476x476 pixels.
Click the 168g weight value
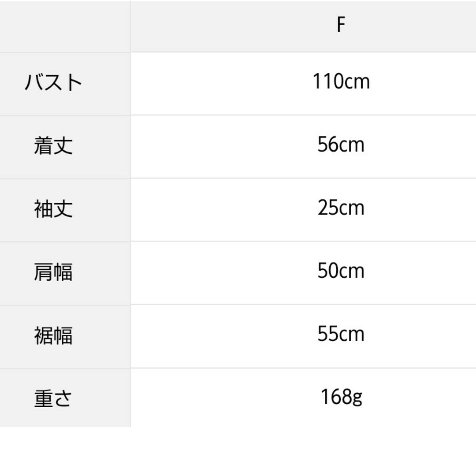(341, 397)
